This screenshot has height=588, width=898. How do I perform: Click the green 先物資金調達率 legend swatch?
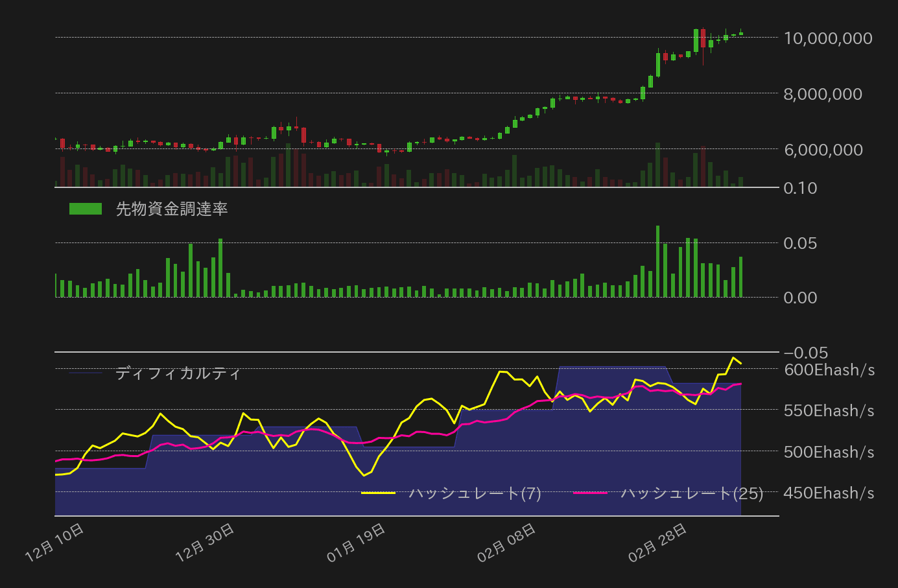coord(86,209)
